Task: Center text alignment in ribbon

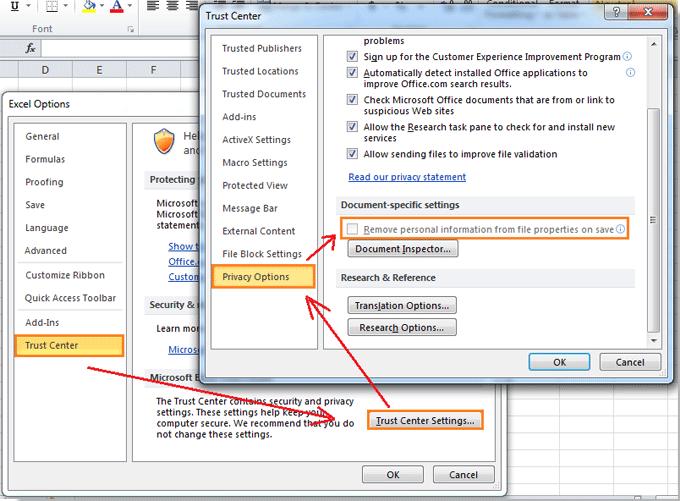Action: (172, 6)
